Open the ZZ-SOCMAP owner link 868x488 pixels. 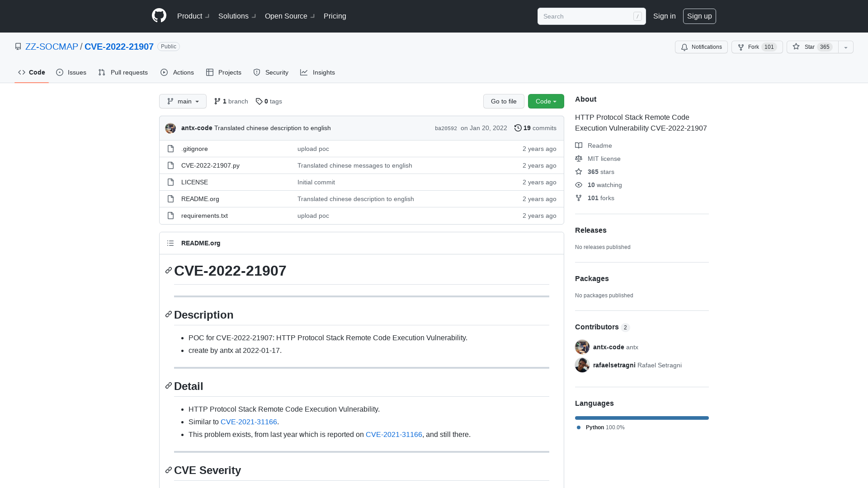pos(52,47)
